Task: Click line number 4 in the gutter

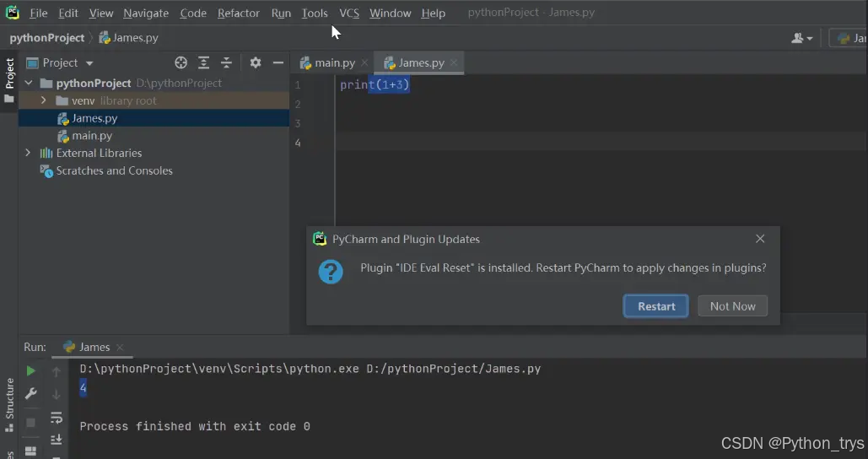Action: (x=298, y=143)
